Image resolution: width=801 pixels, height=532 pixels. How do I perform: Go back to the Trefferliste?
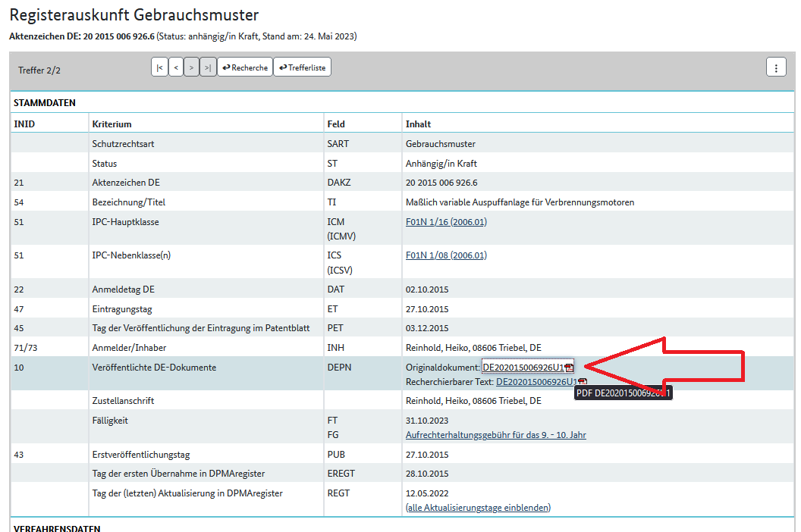pyautogui.click(x=302, y=67)
